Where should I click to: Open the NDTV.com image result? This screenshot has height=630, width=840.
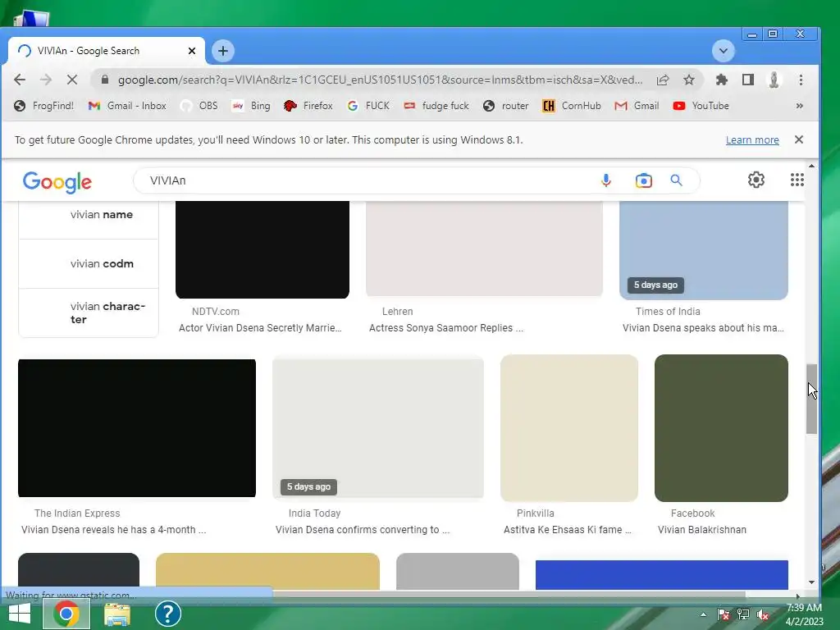pos(262,249)
